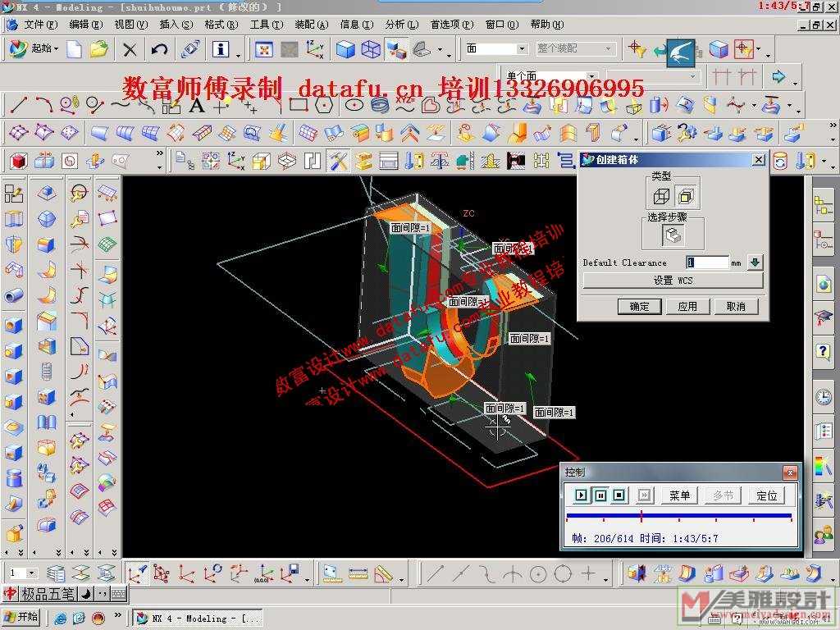The image size is (840, 630).
Task: Click the 开始 Start button
Action: pos(21,617)
